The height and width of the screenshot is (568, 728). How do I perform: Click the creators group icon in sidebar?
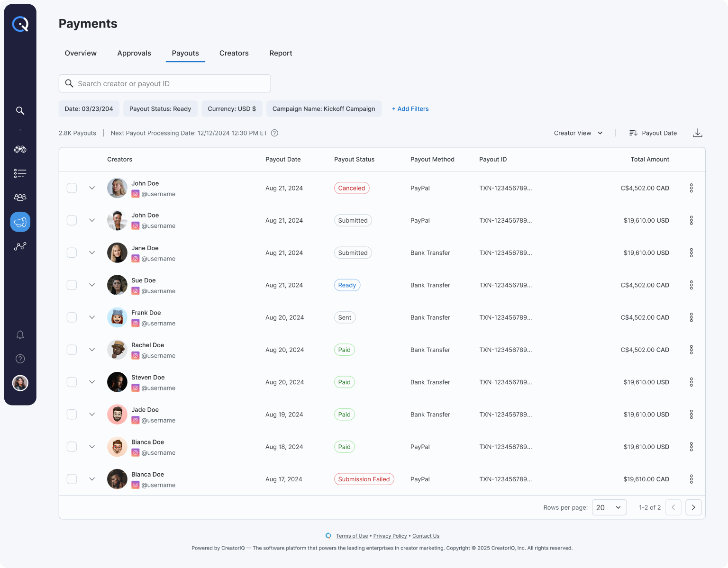[20, 198]
